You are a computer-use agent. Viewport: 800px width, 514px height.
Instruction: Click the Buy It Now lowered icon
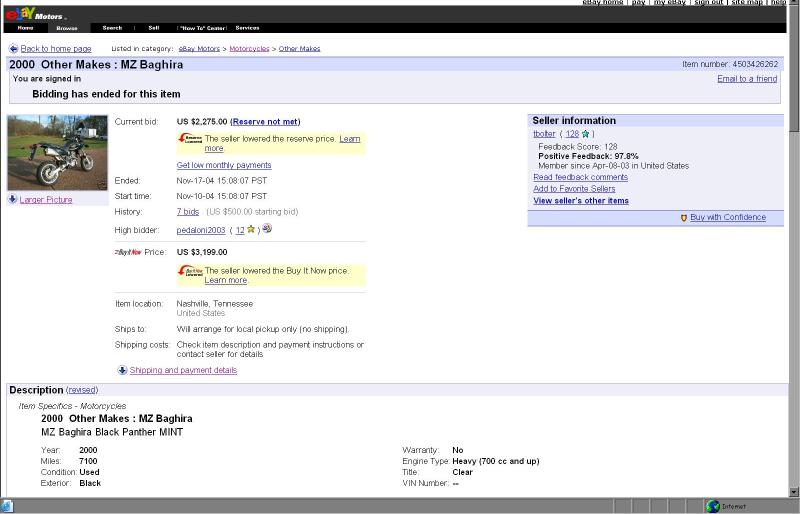[190, 271]
